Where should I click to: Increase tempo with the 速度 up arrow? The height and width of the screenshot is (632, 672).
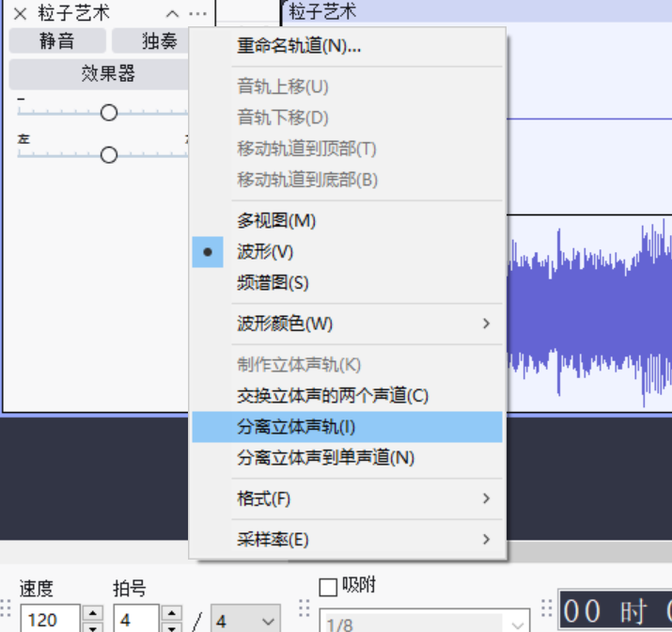point(93,613)
